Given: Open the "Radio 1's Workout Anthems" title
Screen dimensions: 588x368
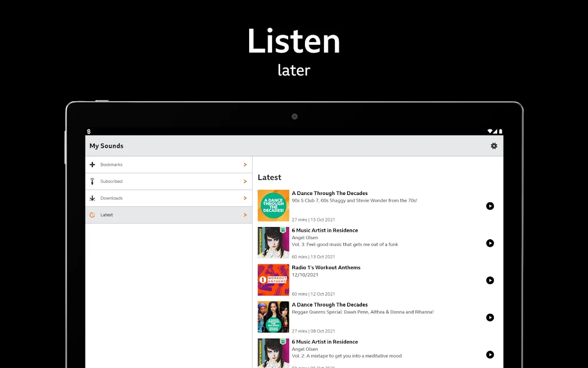Looking at the screenshot, I should (x=326, y=267).
